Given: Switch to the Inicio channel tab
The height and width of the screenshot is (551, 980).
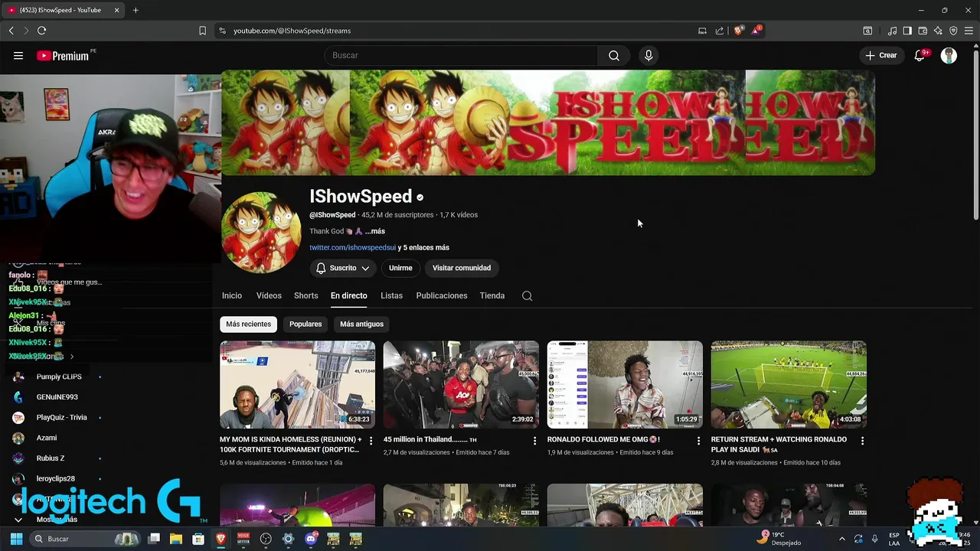Looking at the screenshot, I should (231, 295).
